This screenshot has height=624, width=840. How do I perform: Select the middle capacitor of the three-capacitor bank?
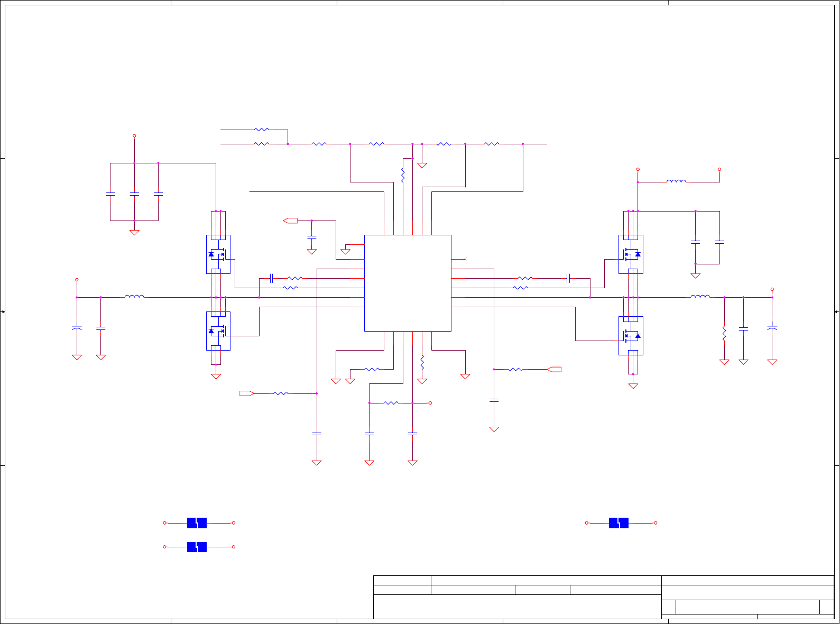click(x=134, y=194)
